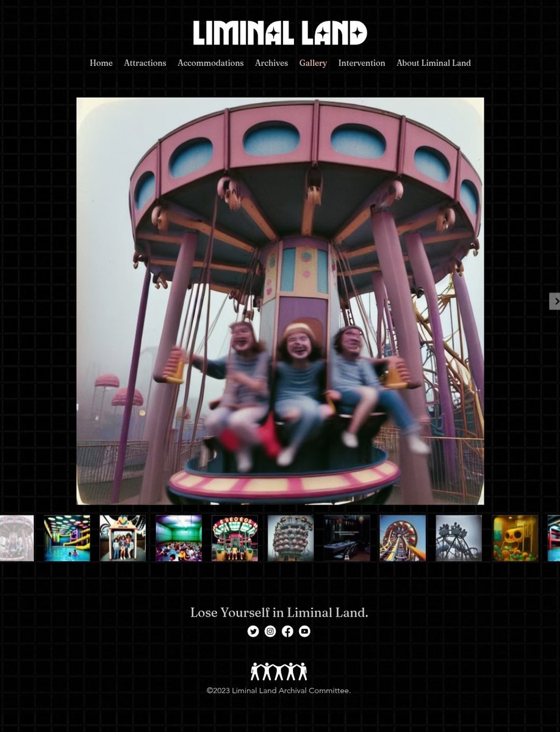Select the ferris wheel coaster thumbnail
560x732 pixels.
403,538
